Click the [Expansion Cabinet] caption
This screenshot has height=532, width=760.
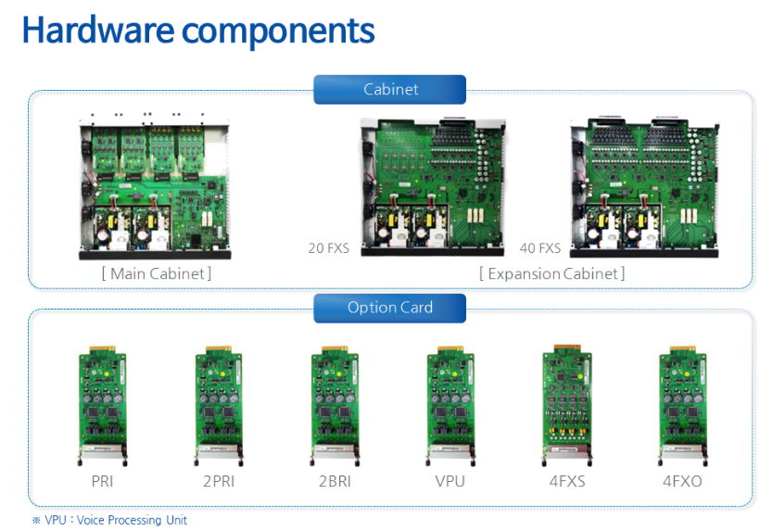point(552,273)
